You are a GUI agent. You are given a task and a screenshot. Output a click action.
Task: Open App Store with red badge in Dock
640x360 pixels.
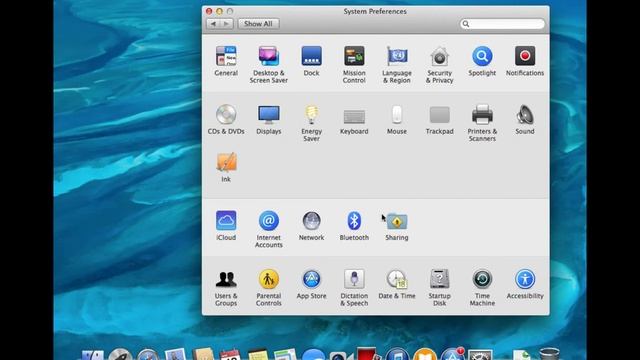(x=452, y=354)
